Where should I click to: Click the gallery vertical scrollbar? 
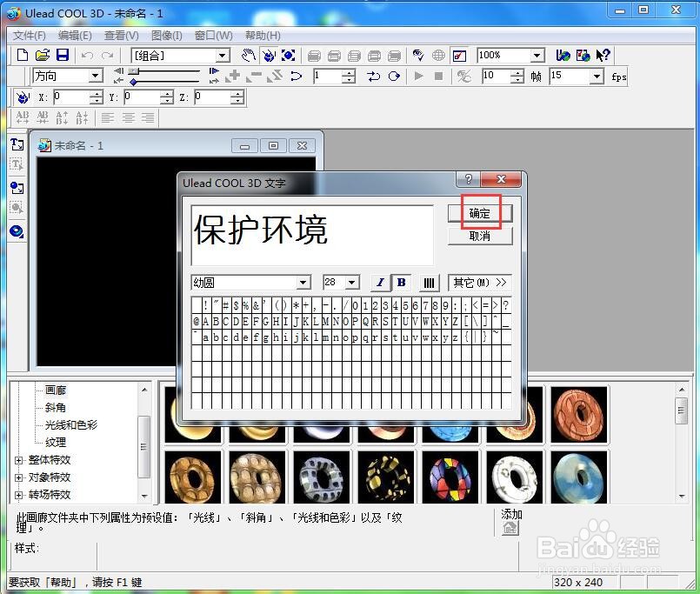[x=682, y=443]
